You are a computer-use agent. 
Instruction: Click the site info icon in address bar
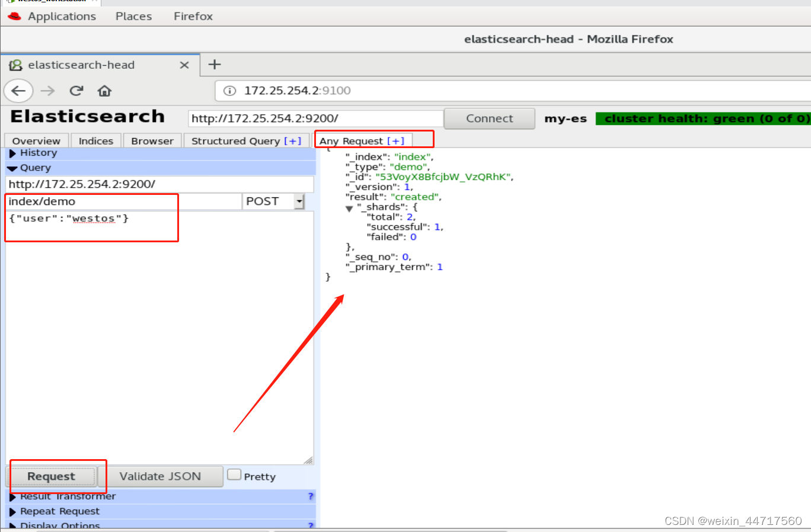(229, 91)
